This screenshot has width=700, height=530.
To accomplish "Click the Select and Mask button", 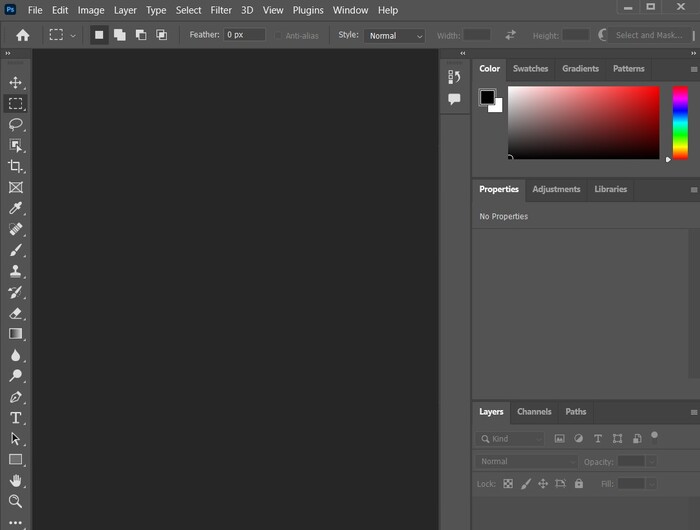I will (x=648, y=35).
